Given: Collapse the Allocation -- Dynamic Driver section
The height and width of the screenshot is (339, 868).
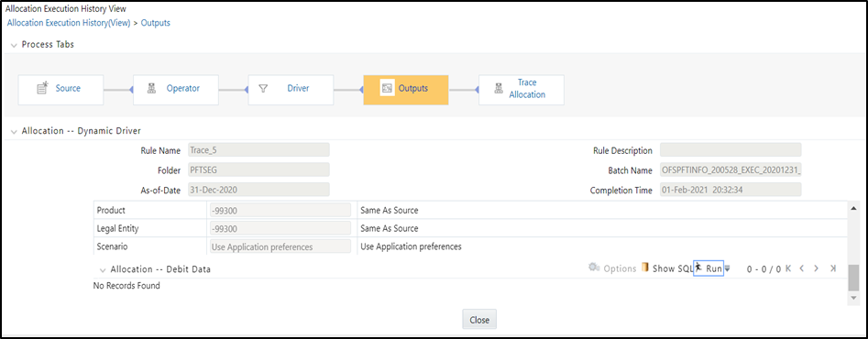Looking at the screenshot, I should tap(14, 132).
